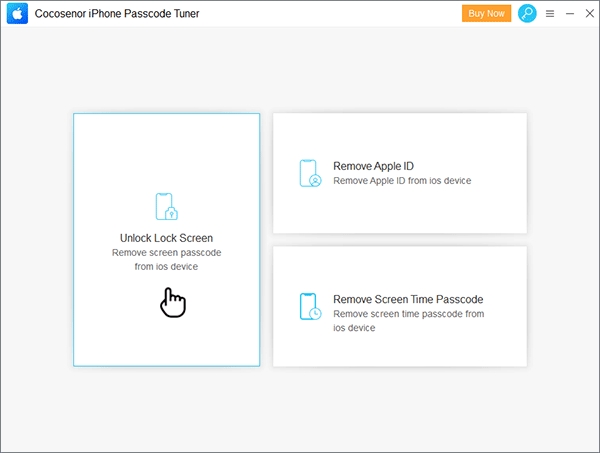Image resolution: width=600 pixels, height=453 pixels.
Task: Click 'Remove Apple ID from ios device' description
Action: coord(402,181)
